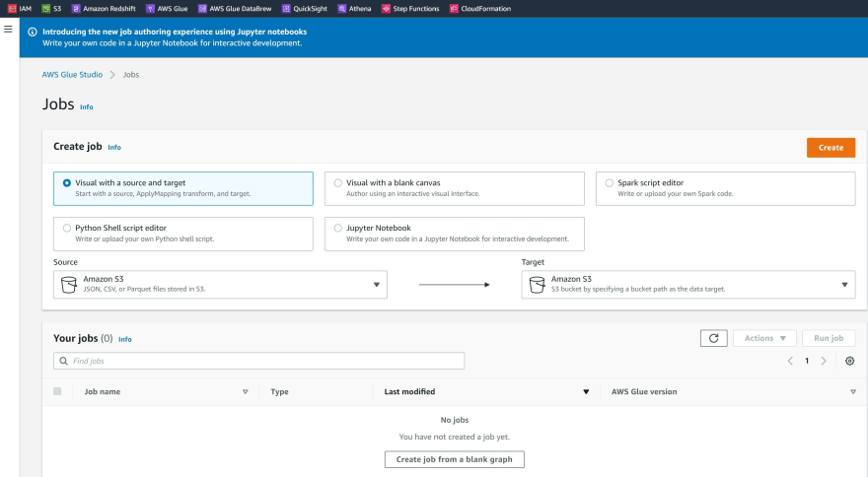This screenshot has height=477, width=868.
Task: Click the Create button
Action: click(x=831, y=148)
